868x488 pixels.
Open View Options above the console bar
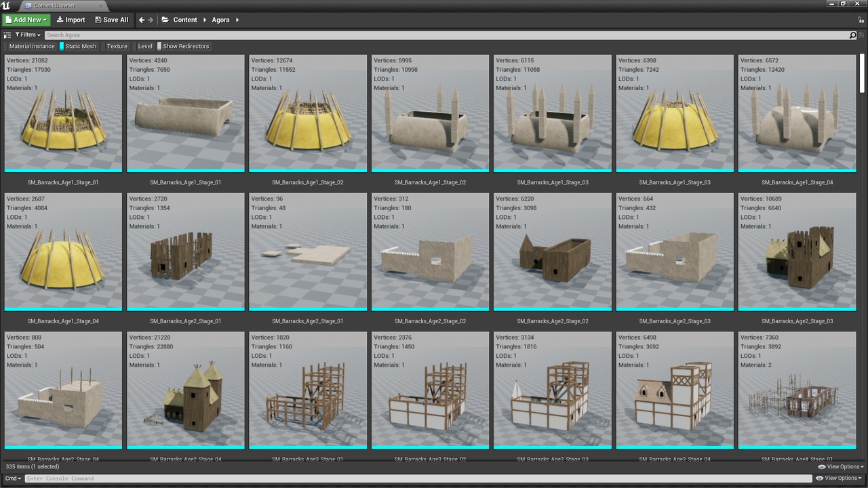click(x=840, y=467)
